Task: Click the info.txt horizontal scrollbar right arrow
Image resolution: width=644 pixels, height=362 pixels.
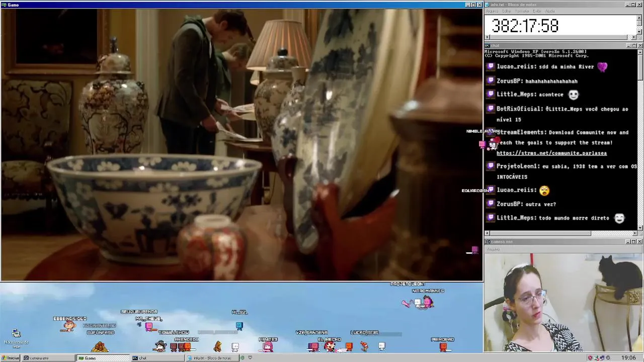Action: (634, 37)
